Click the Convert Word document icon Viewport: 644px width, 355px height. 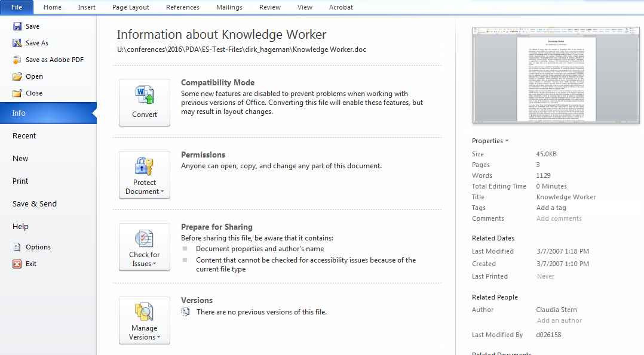coord(145,95)
